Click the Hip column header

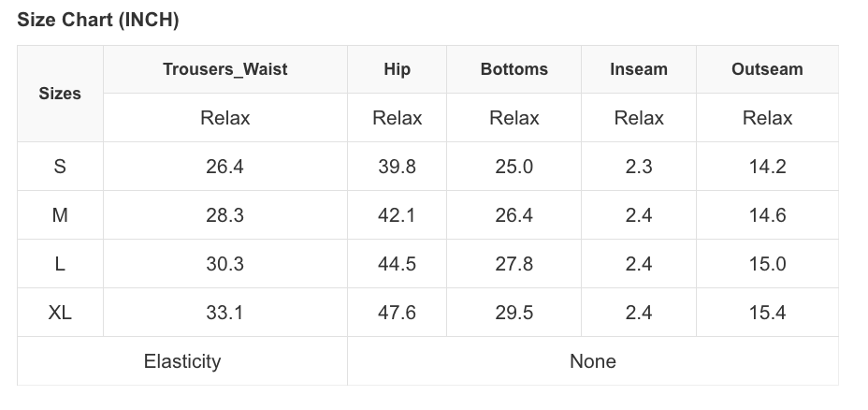click(x=397, y=69)
